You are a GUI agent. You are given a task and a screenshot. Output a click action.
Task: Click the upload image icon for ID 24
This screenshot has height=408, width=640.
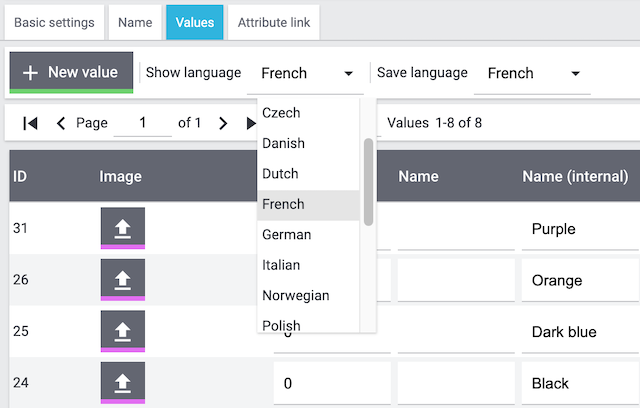pos(122,383)
